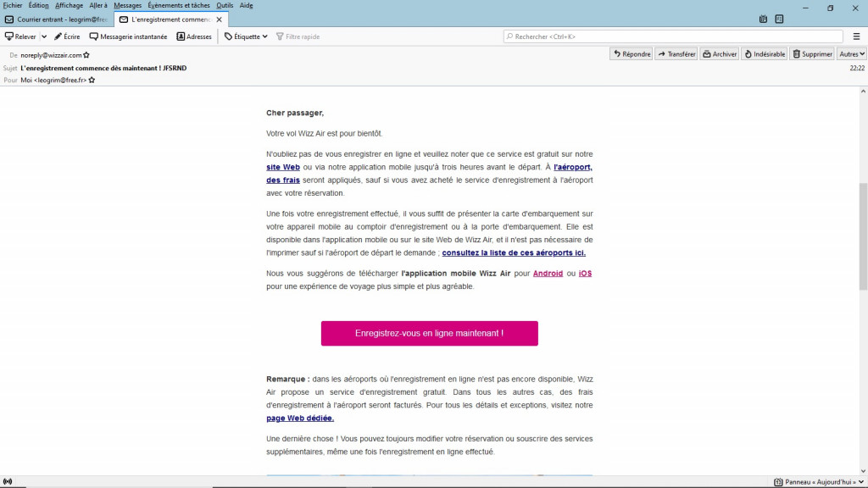Click the online status icon in status bar
This screenshot has width=868, height=488.
point(8,482)
